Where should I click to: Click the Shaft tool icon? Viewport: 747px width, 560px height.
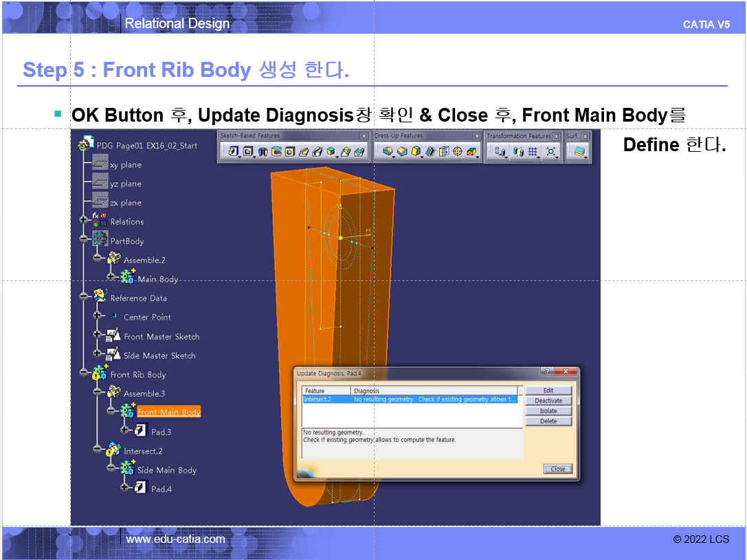263,151
